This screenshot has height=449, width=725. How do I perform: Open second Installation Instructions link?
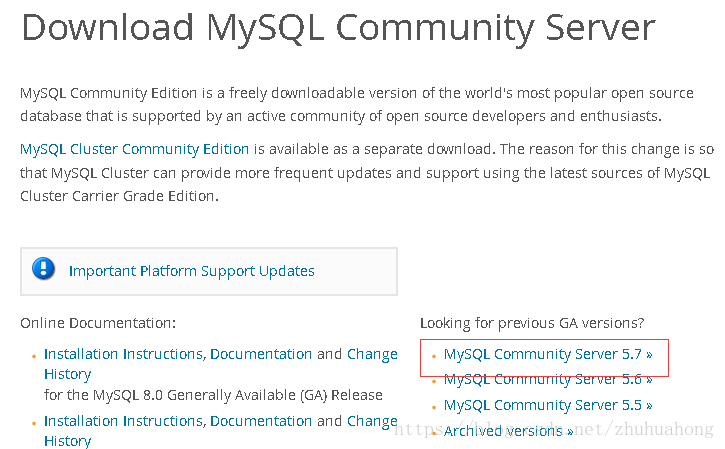(x=123, y=421)
